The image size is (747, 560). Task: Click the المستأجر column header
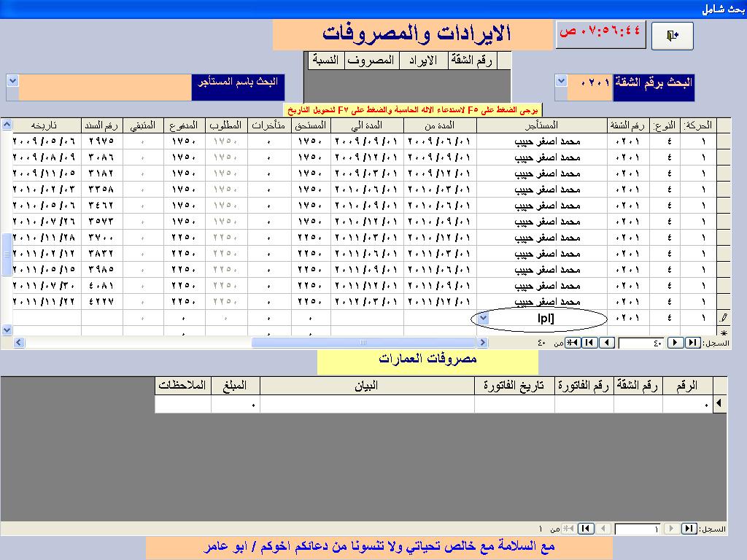pyautogui.click(x=542, y=125)
